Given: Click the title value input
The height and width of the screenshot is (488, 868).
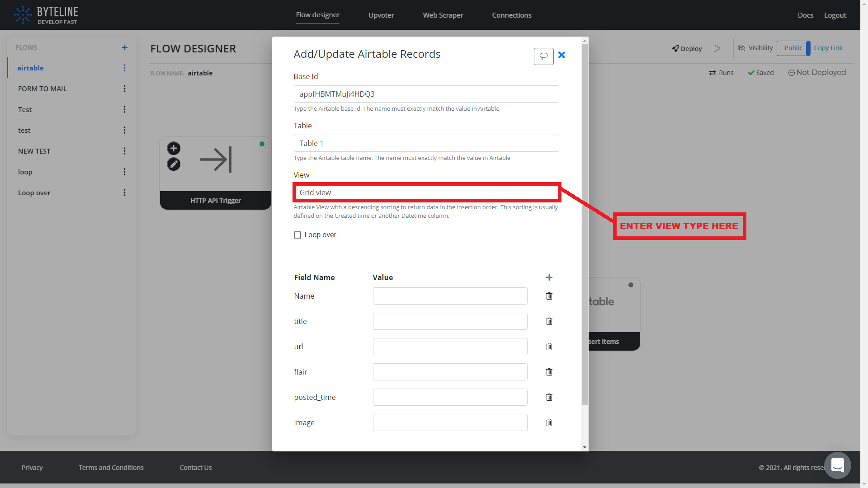Looking at the screenshot, I should [450, 321].
